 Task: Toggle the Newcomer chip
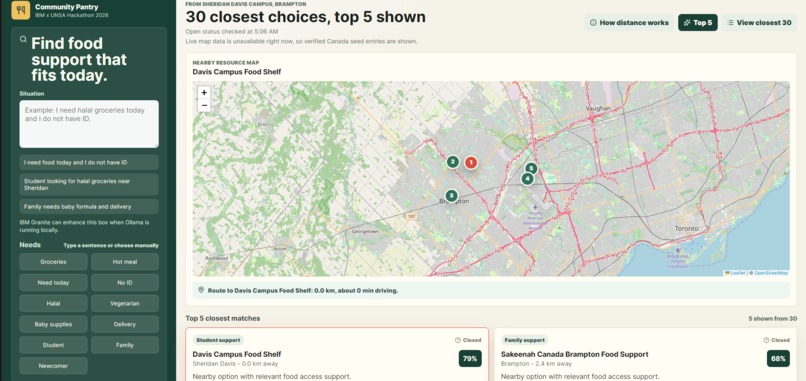(53, 366)
